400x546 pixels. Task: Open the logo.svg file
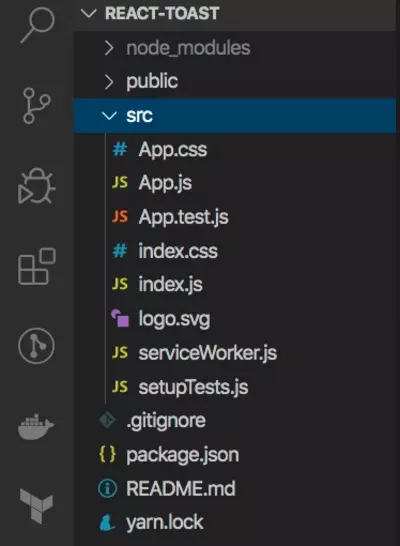coord(235,319)
